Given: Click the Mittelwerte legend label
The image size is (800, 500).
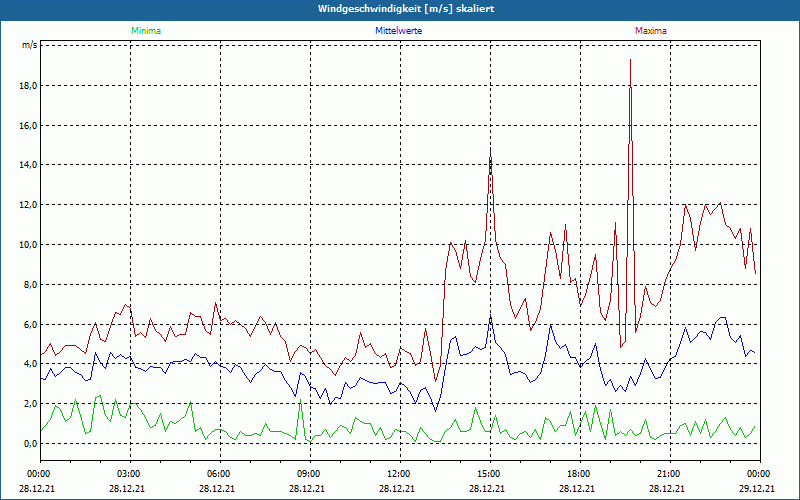Looking at the screenshot, I should [398, 31].
